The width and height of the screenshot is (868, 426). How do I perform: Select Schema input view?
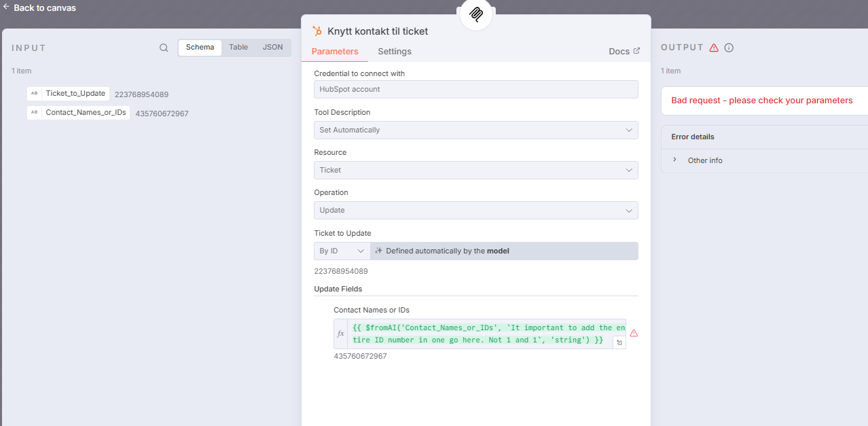click(200, 48)
